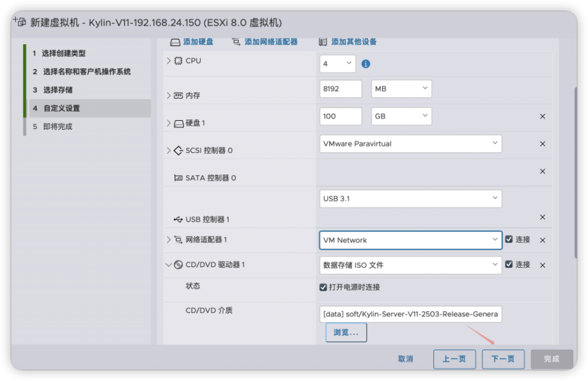Remove SCSI controller 0 with X
Image resolution: width=588 pixels, height=381 pixels.
coord(542,144)
